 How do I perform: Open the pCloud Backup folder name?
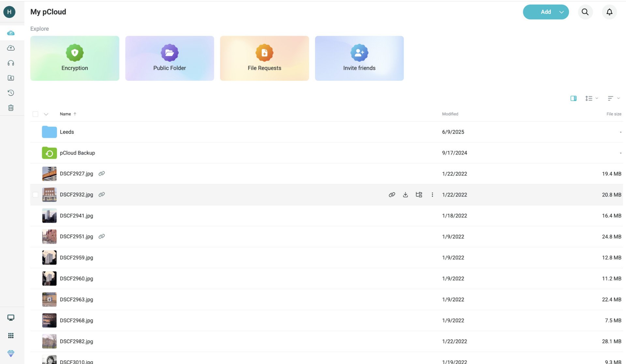77,153
